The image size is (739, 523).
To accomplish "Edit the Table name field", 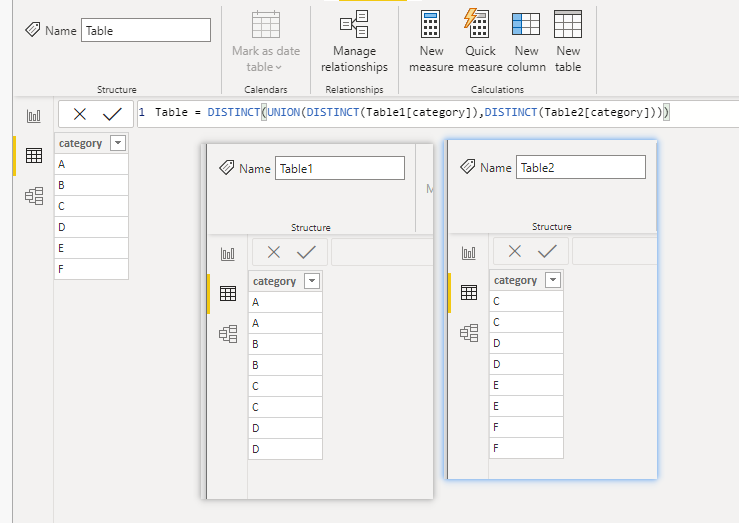I will click(146, 30).
